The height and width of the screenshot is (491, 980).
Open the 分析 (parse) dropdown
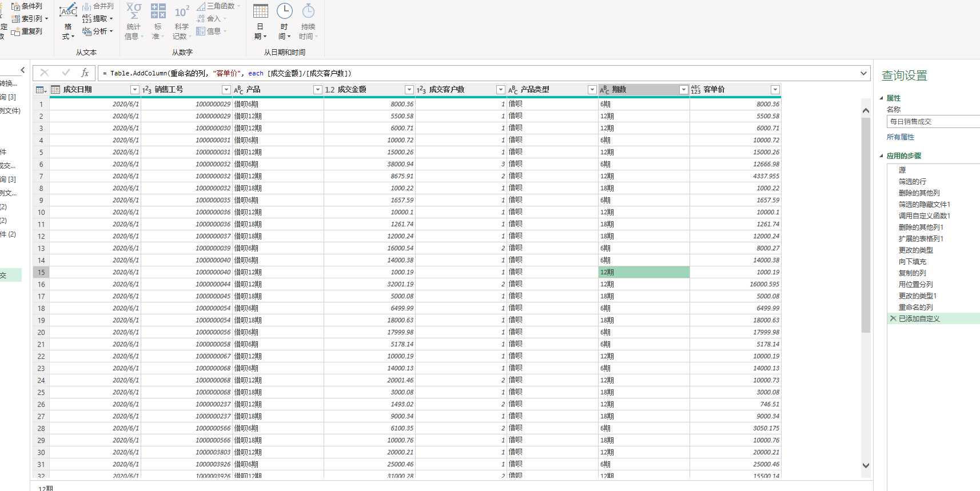click(98, 31)
